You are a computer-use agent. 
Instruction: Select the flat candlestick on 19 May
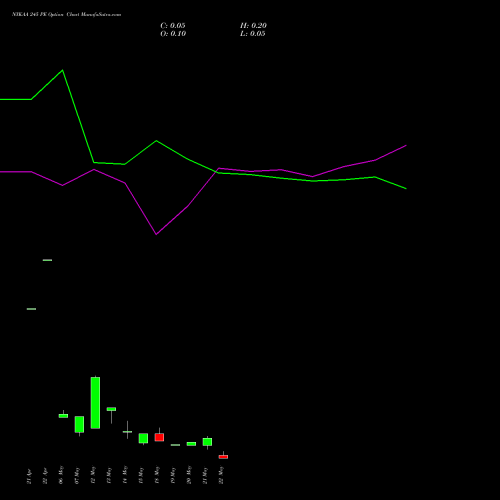point(175,445)
